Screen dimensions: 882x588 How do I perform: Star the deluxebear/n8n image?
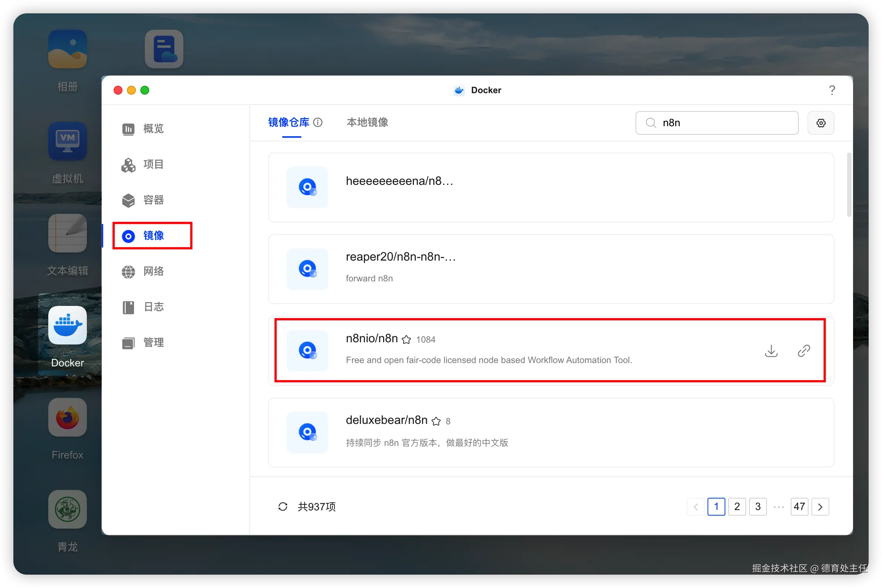(436, 421)
